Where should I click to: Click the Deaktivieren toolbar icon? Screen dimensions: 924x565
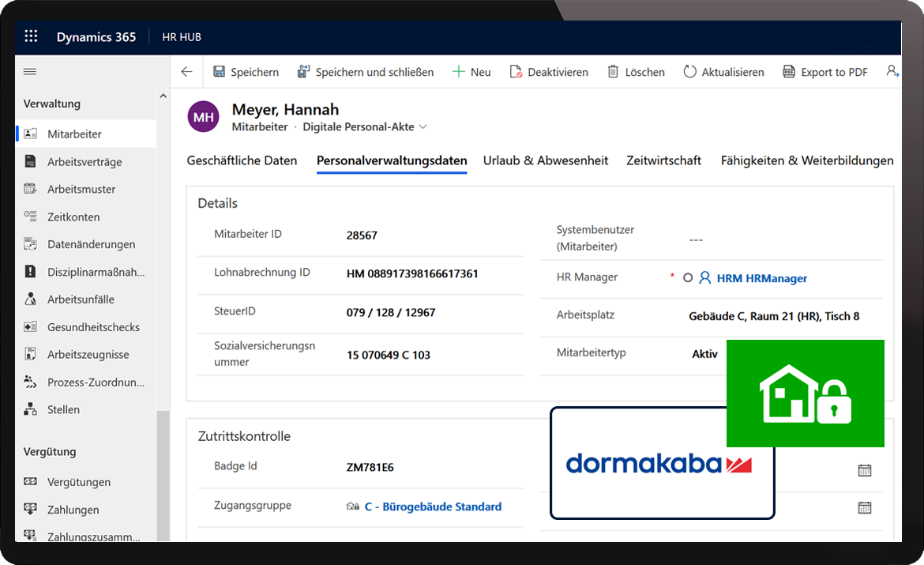516,72
